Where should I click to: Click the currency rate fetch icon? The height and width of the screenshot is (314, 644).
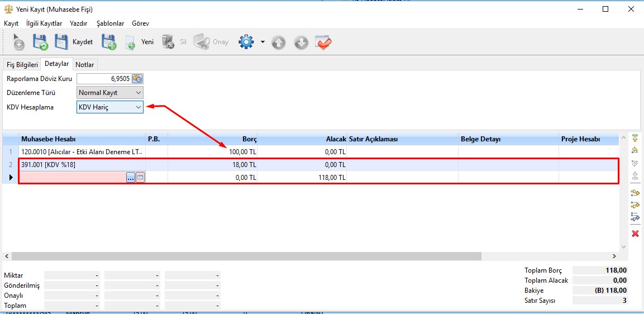tap(137, 79)
